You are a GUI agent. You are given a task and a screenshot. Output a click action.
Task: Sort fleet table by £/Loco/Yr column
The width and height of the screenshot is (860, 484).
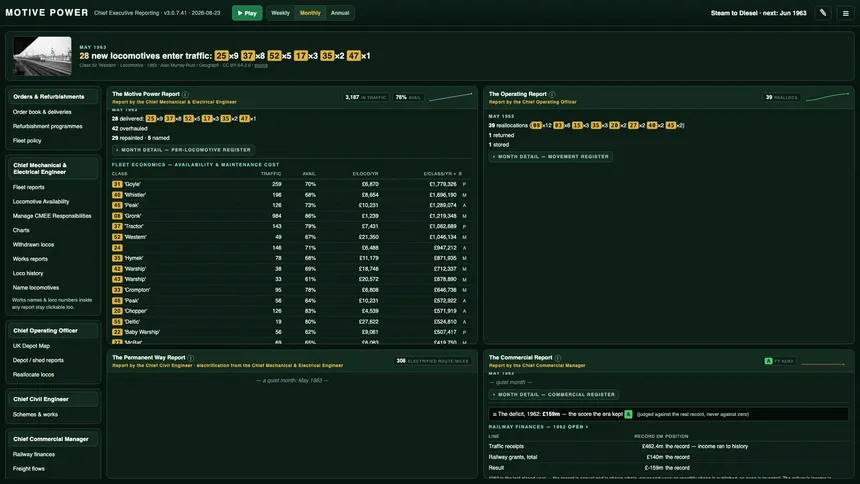[365, 173]
